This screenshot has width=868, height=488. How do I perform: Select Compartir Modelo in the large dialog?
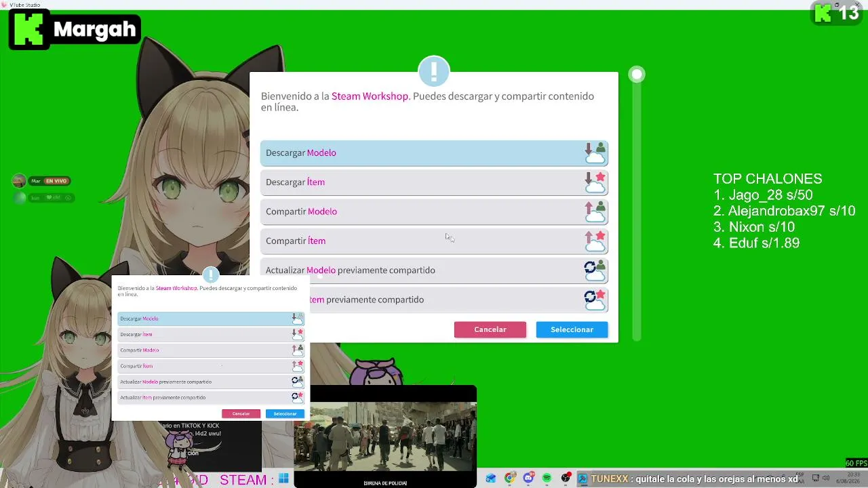pyautogui.click(x=434, y=211)
